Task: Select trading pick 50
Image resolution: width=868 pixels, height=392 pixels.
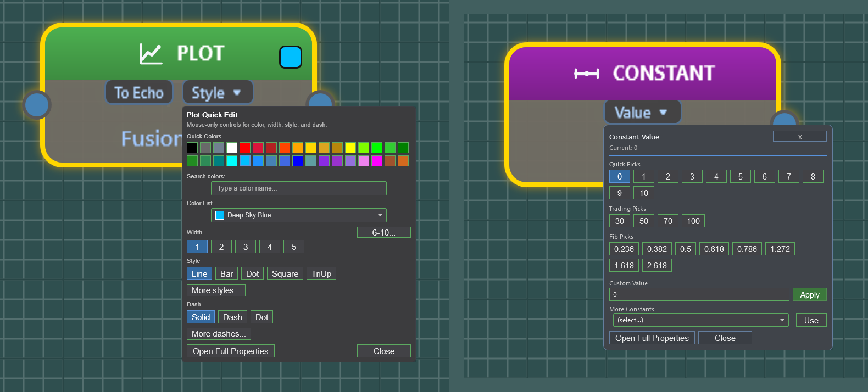Action: tap(644, 221)
